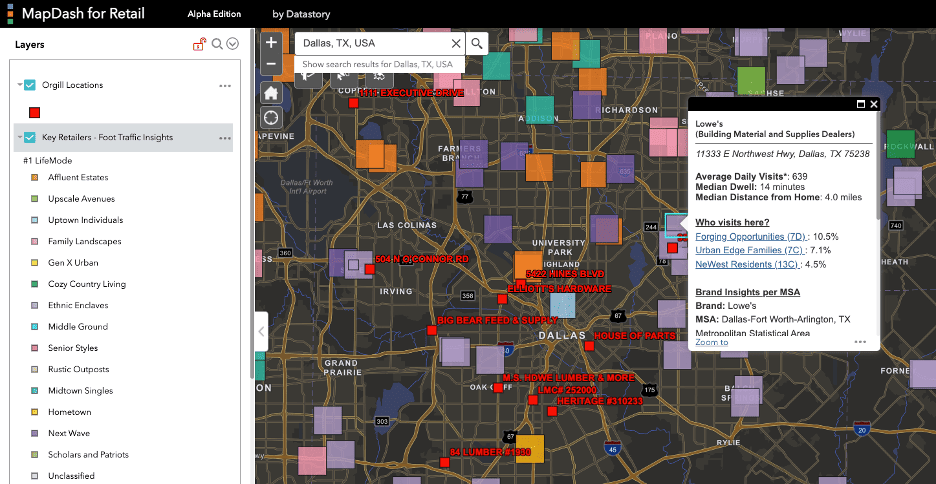The image size is (936, 484).
Task: Select the 84 Lumber #1930 marker
Action: click(444, 463)
